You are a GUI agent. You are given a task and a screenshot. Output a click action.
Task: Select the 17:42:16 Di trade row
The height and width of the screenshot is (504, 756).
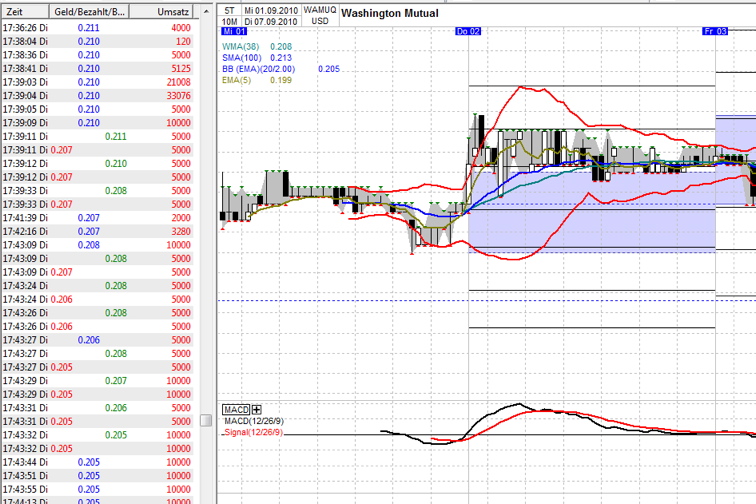(x=97, y=232)
